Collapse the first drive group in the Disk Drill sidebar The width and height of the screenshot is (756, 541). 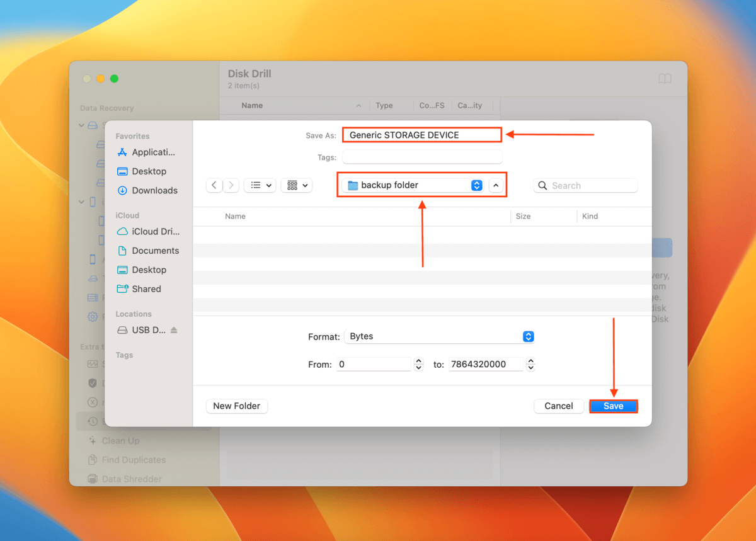[x=81, y=125]
